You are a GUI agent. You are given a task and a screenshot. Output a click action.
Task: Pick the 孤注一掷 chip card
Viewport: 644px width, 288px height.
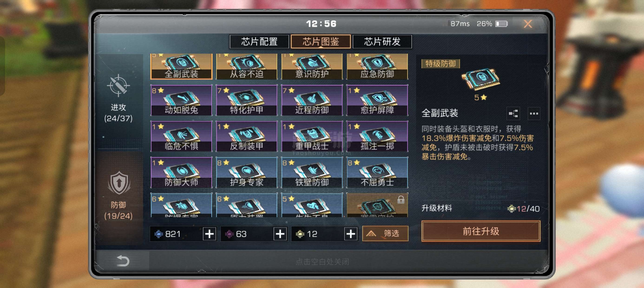coord(377,136)
